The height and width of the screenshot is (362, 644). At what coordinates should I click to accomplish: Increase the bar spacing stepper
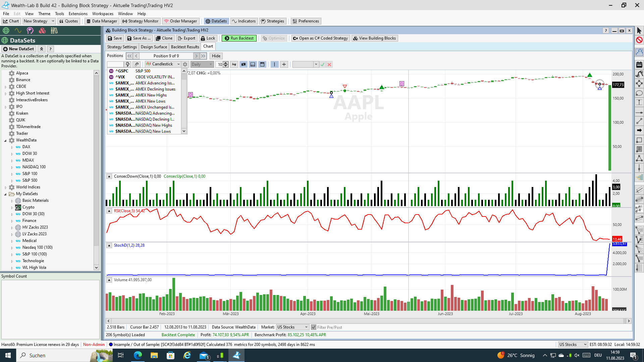[x=226, y=63]
